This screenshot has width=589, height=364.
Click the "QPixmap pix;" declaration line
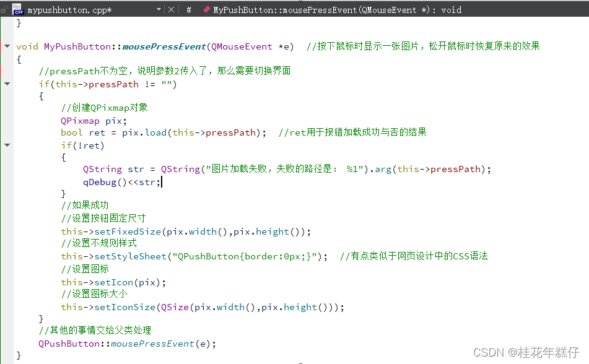94,121
